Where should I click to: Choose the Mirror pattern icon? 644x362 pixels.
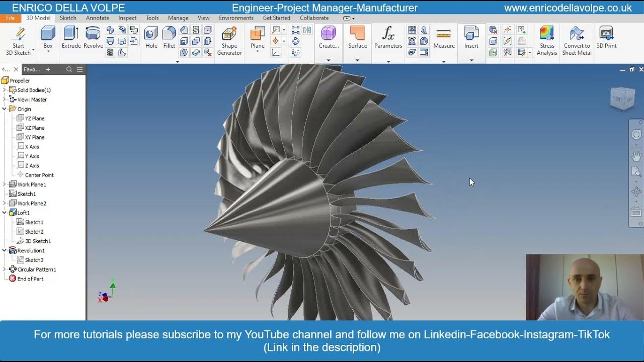(307, 30)
